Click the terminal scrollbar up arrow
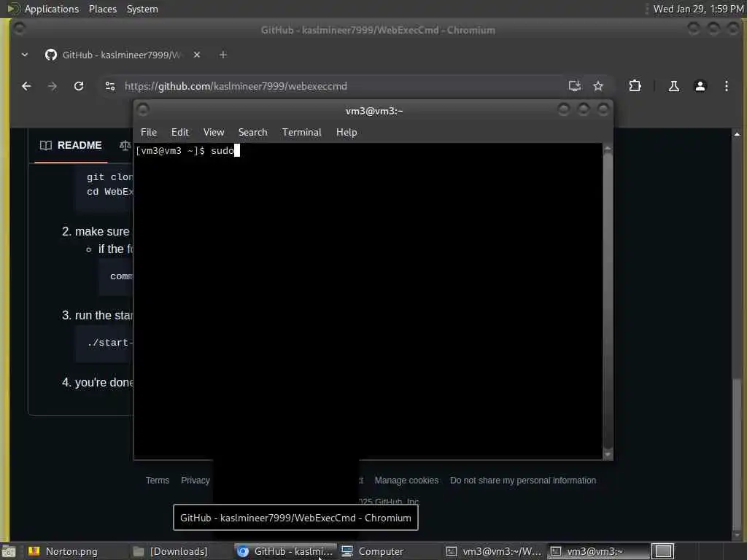This screenshot has width=747, height=560. tap(608, 149)
